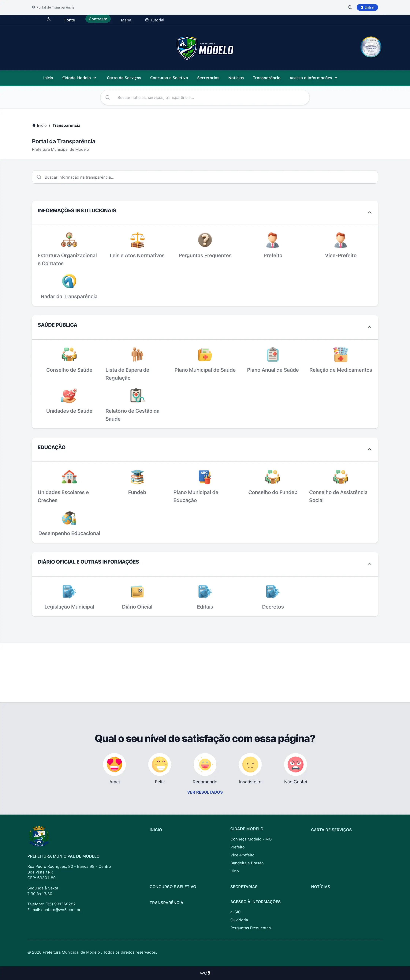Open the Secretarias menu item
This screenshot has width=410, height=980.
coord(208,78)
